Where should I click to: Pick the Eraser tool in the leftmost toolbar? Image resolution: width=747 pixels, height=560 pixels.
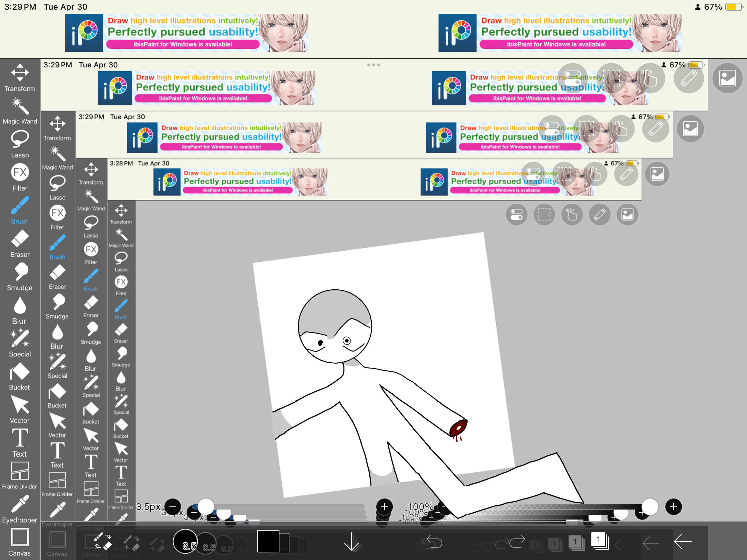click(20, 244)
